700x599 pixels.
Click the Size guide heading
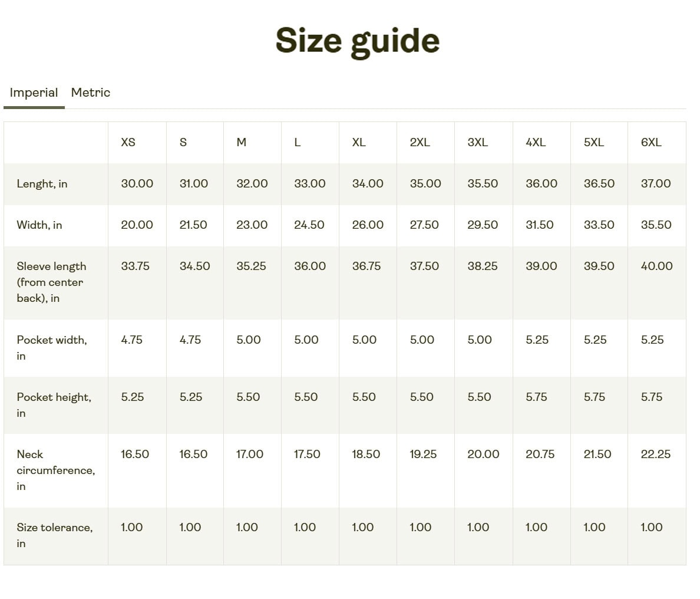click(357, 41)
